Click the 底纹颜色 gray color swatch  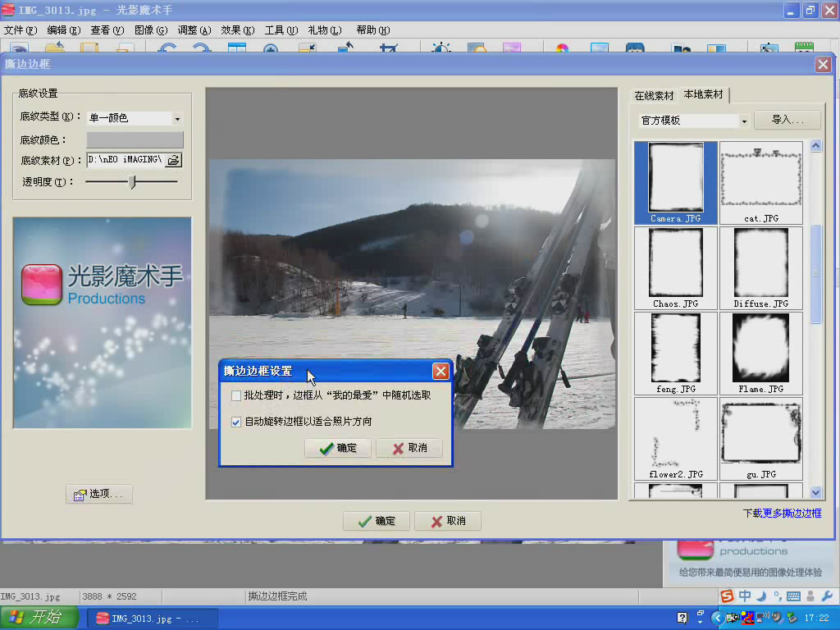point(135,139)
